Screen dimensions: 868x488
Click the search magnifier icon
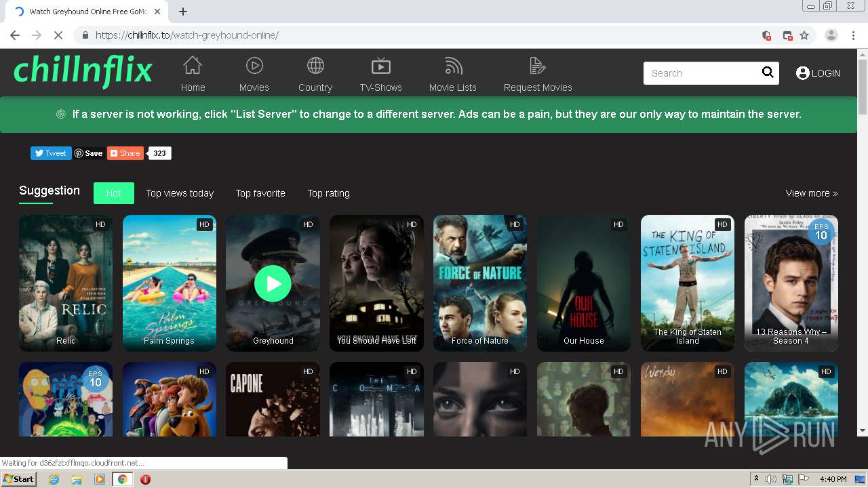coord(768,73)
